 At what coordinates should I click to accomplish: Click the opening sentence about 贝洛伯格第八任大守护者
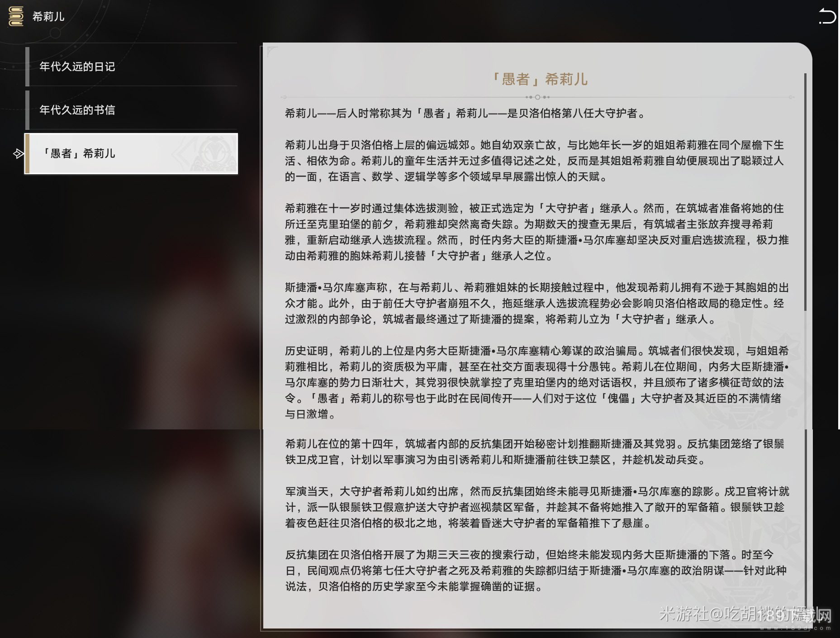tap(465, 114)
